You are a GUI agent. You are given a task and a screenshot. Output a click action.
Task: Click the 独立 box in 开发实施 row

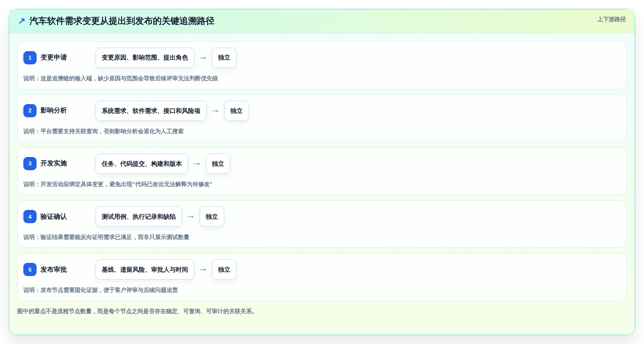[218, 164]
